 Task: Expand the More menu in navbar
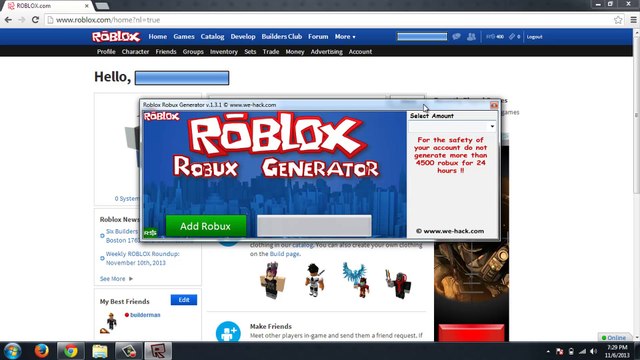(x=345, y=37)
